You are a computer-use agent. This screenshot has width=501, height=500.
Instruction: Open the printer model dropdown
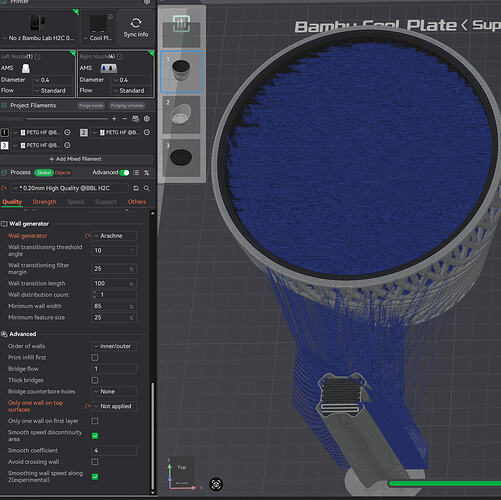pos(39,38)
